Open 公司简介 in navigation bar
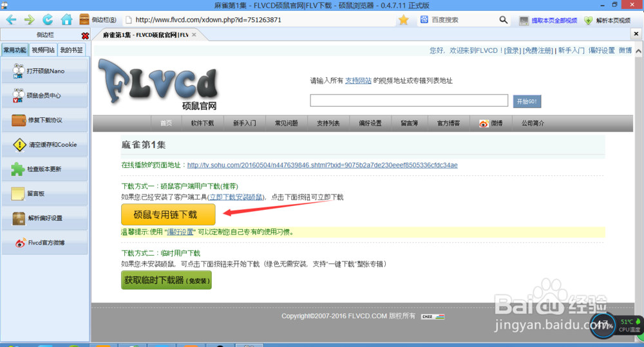Screen dimensions: 644x347 coord(533,123)
